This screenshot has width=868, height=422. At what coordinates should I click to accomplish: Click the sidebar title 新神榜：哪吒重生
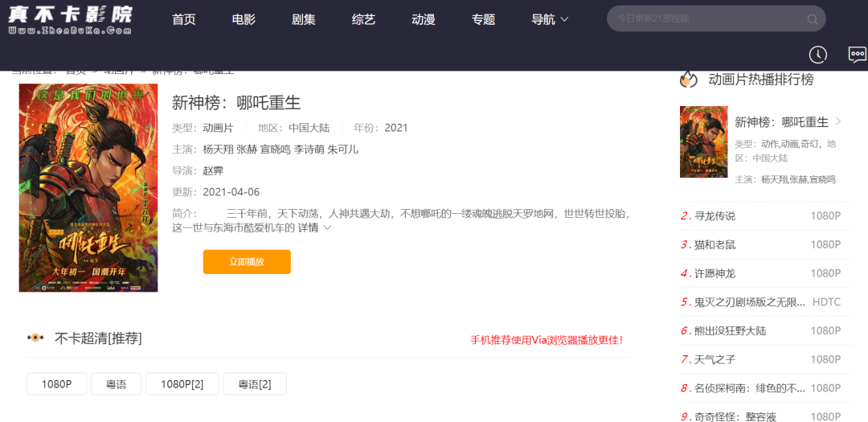tap(781, 122)
